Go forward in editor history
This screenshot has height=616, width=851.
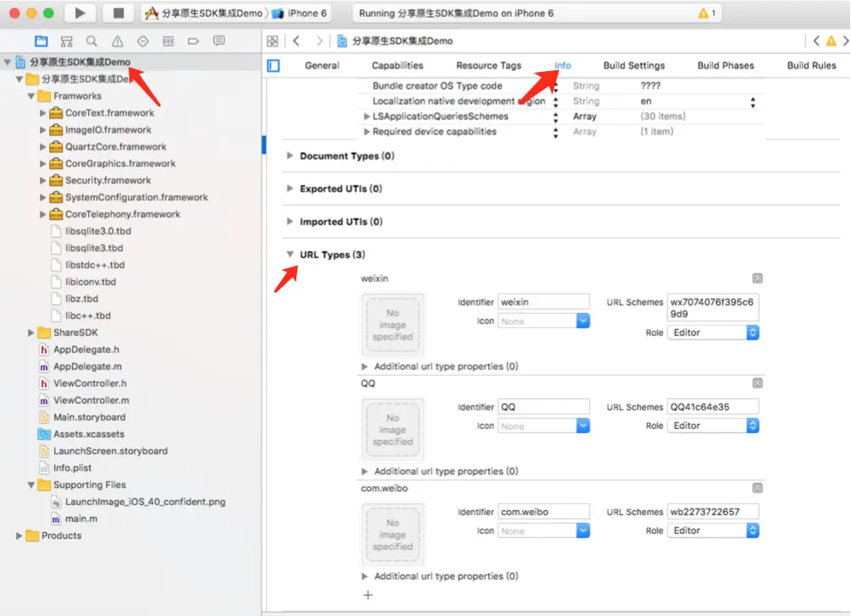click(x=319, y=41)
